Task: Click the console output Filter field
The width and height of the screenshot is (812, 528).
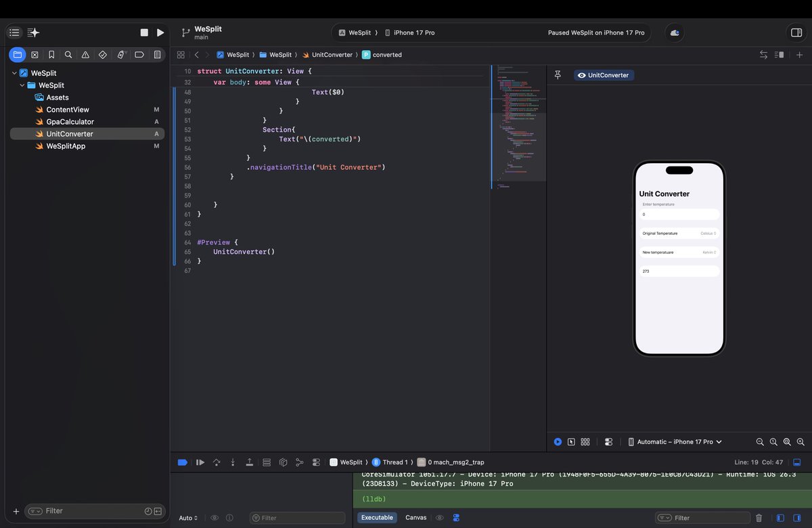Action: (702, 518)
